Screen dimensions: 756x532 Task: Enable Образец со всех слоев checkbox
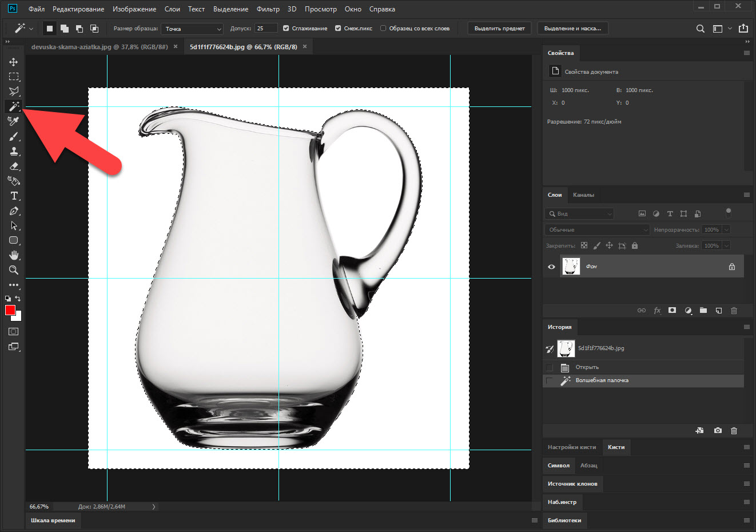coord(383,28)
